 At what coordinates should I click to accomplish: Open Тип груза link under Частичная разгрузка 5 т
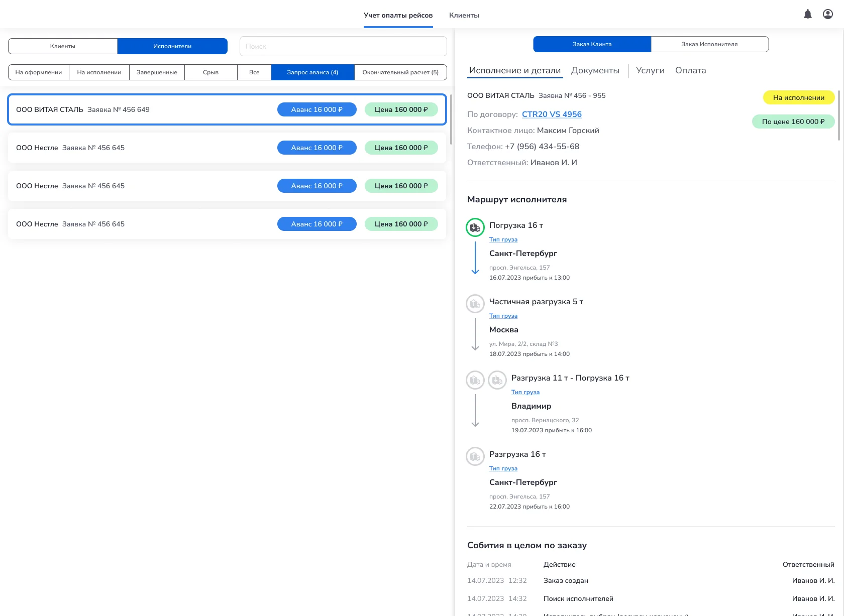(503, 316)
